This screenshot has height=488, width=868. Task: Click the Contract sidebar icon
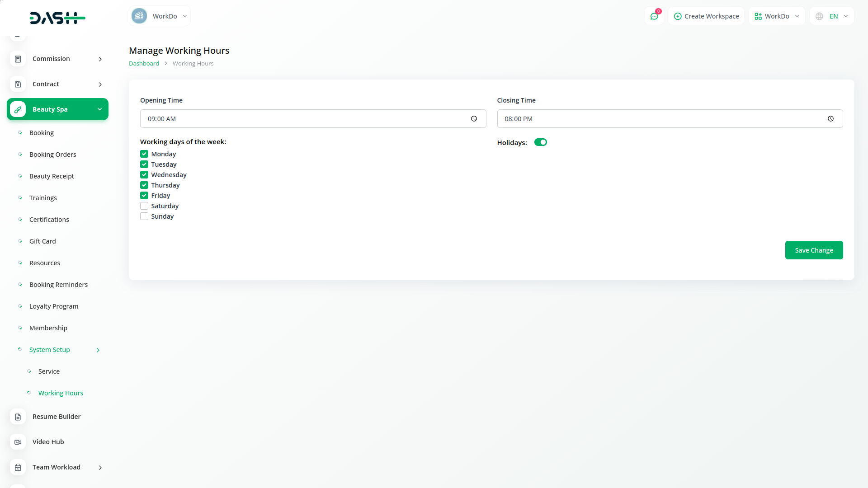click(18, 84)
